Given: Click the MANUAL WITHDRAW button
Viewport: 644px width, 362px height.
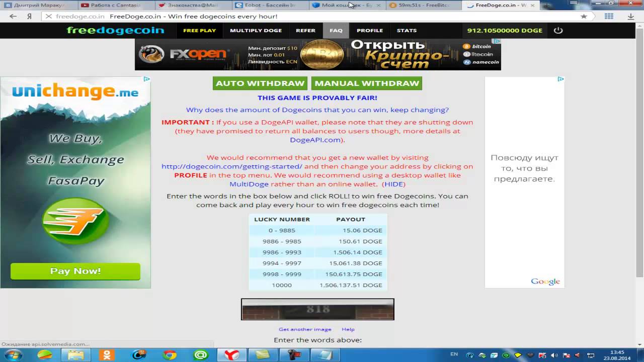Looking at the screenshot, I should [367, 83].
